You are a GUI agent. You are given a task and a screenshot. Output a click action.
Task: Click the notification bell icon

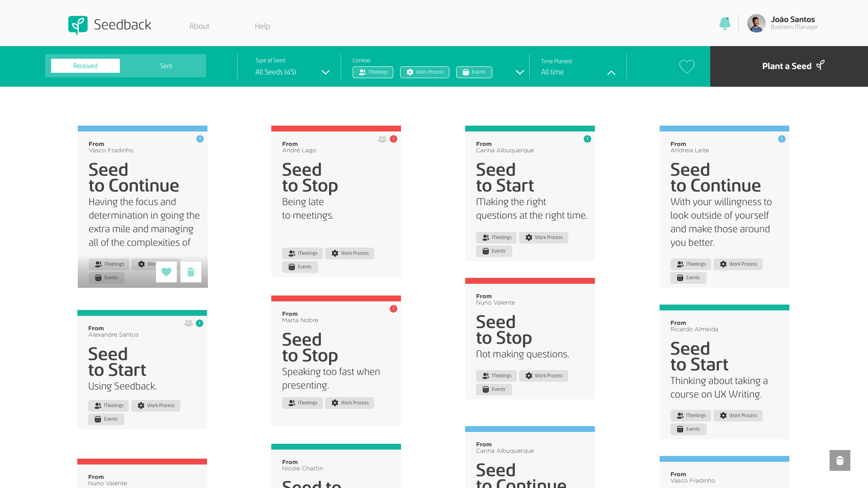[x=725, y=23]
